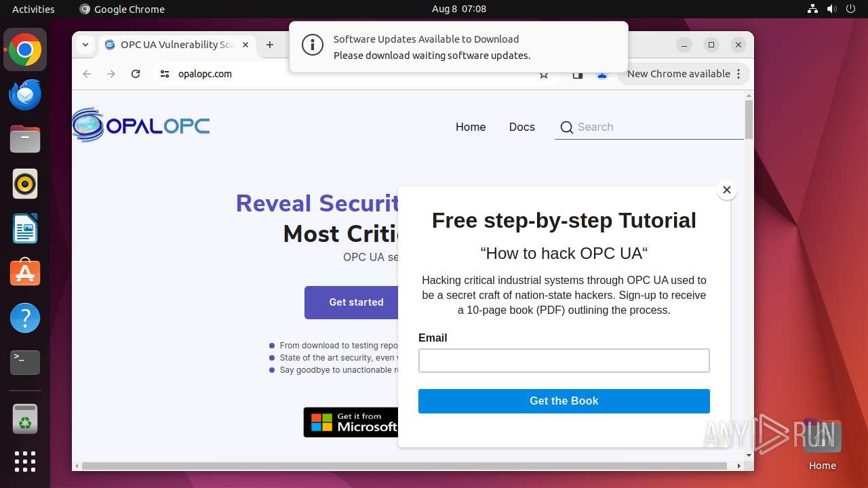Screen dimensions: 868x488
Task: Launch Thunderbird mail from the dock
Action: pyautogui.click(x=25, y=95)
